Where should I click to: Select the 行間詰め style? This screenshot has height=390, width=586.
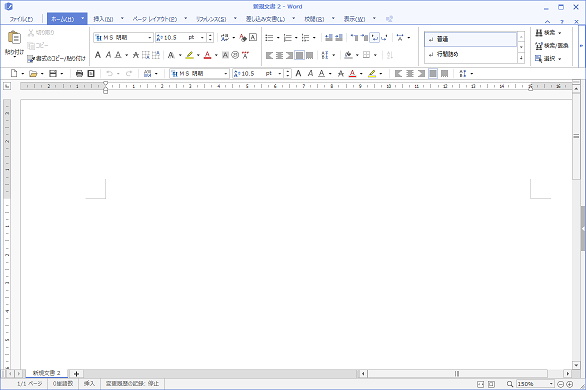[471, 55]
